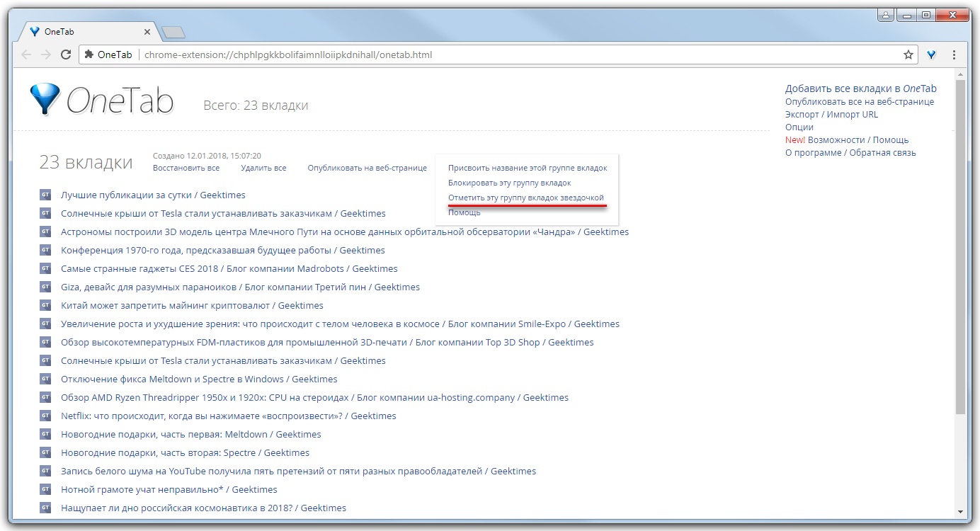Open 'Нотной грамоте учат неправильно*' link
Image resolution: width=980 pixels, height=531 pixels.
pos(169,489)
